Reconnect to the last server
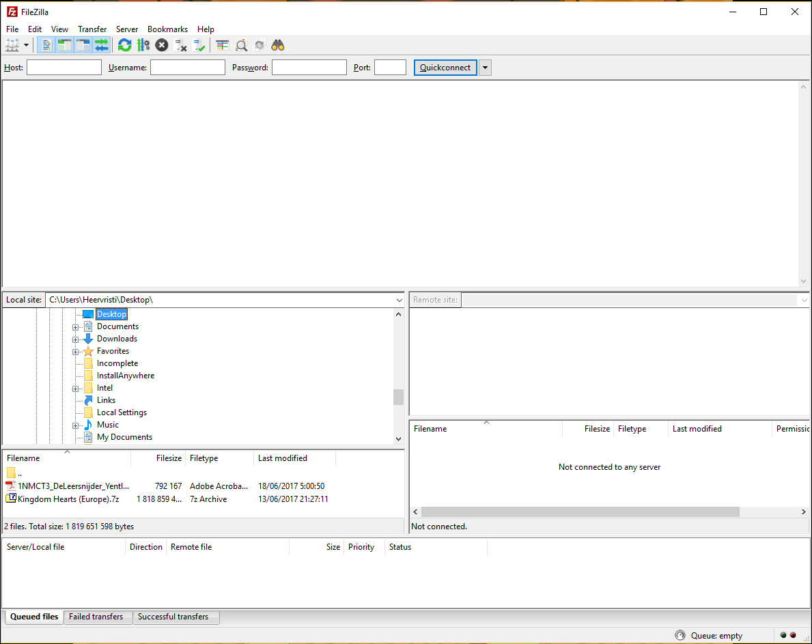The height and width of the screenshot is (644, 812). coord(199,46)
